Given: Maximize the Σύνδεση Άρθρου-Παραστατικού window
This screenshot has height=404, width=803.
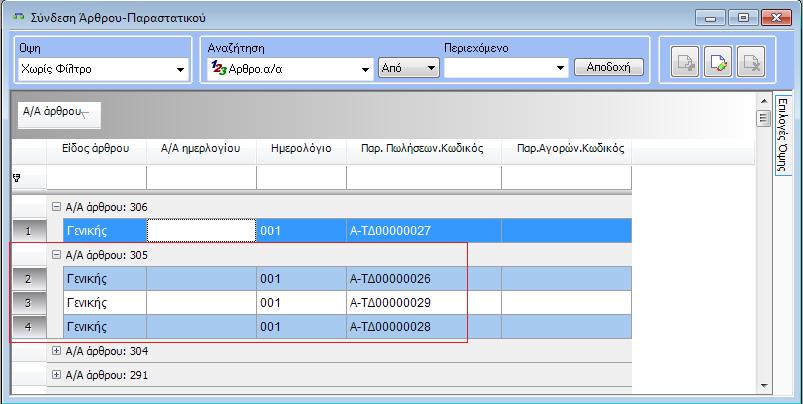Looking at the screenshot, I should (x=743, y=18).
